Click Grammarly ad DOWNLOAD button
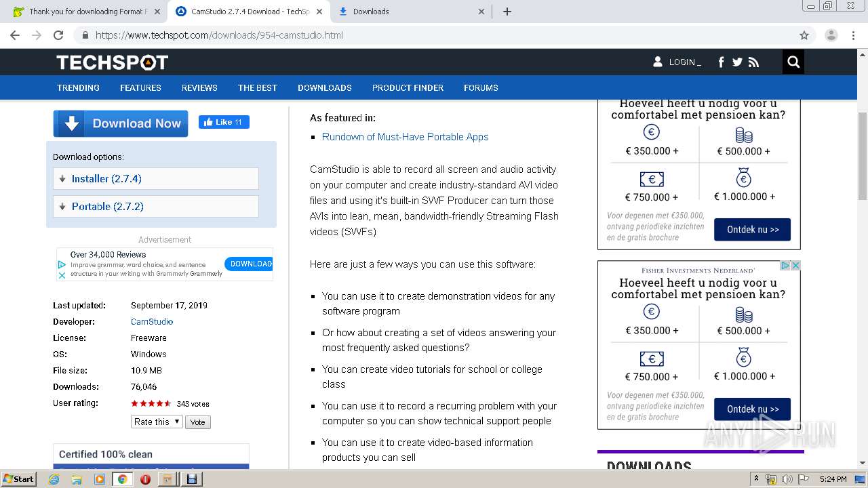 [x=249, y=264]
